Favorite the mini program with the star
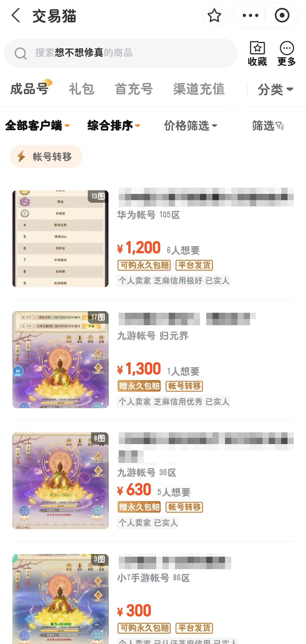Screen dimensions: 306x644 point(214,16)
